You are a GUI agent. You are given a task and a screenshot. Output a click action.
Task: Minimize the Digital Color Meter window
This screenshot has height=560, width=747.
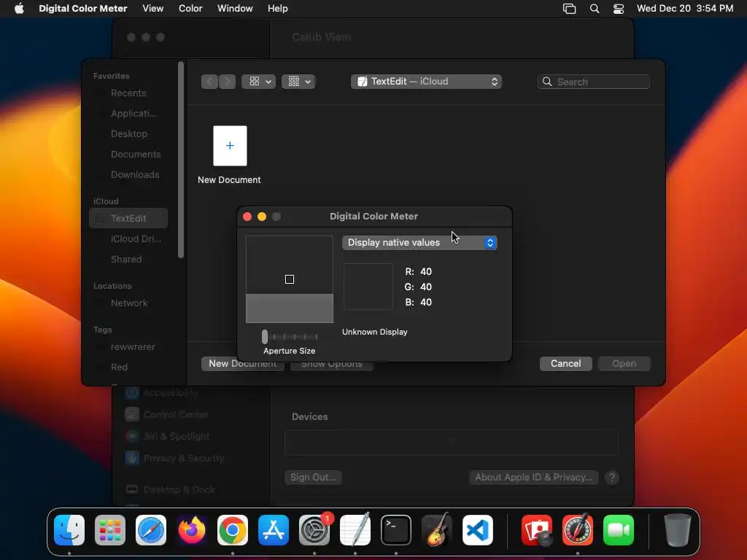[x=262, y=217]
